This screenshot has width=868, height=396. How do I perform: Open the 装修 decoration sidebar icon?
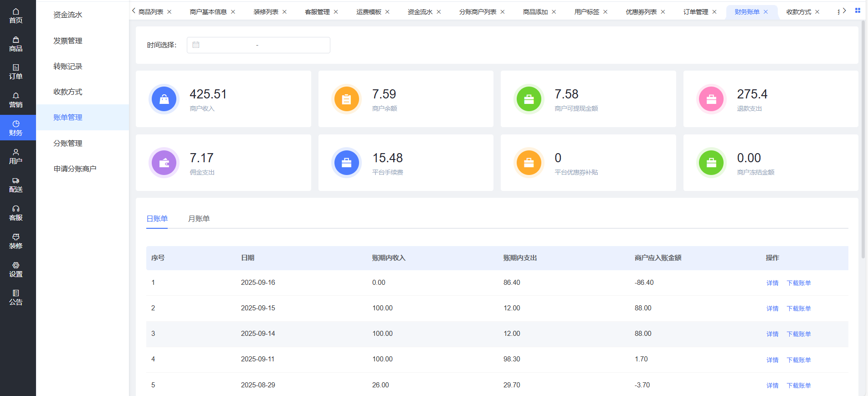16,242
